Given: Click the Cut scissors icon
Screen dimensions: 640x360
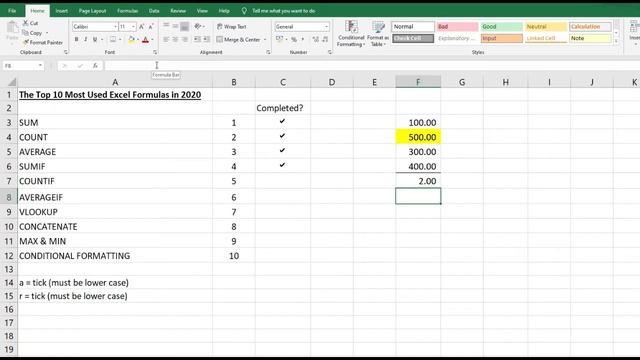Looking at the screenshot, I should click(26, 23).
